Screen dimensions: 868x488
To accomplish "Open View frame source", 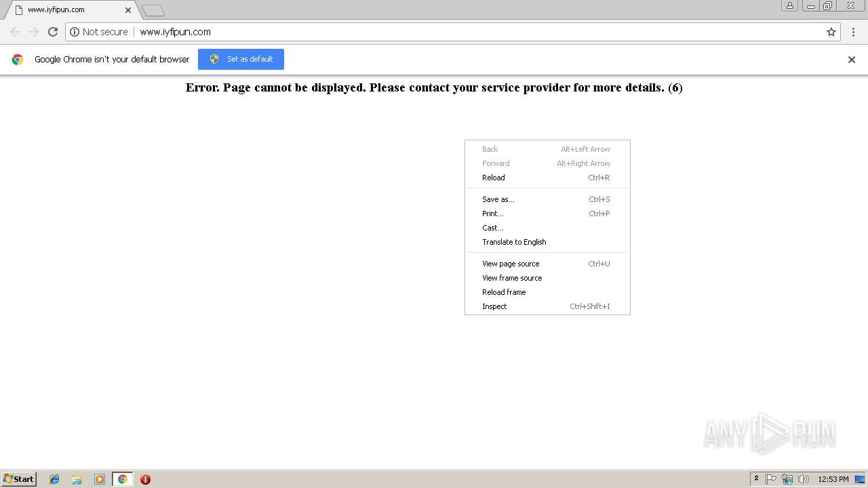I will point(547,278).
